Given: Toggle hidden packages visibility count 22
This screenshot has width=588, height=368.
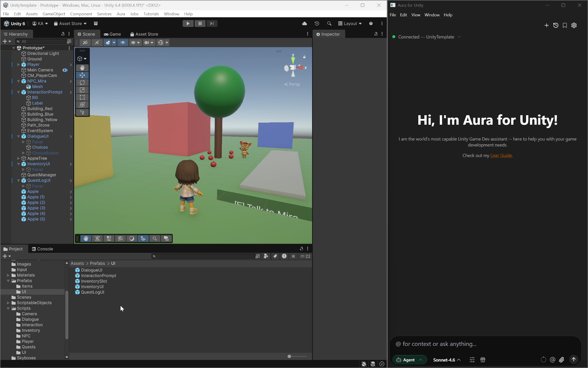Looking at the screenshot, I should (305, 256).
